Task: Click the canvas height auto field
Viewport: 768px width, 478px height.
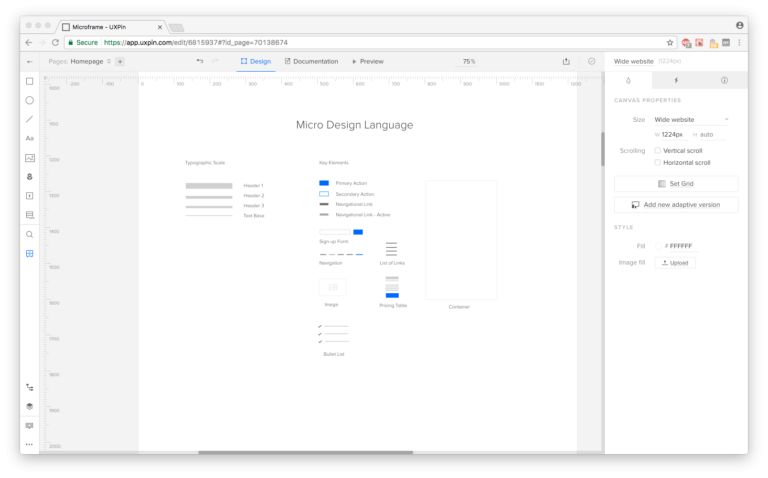Action: tap(705, 134)
